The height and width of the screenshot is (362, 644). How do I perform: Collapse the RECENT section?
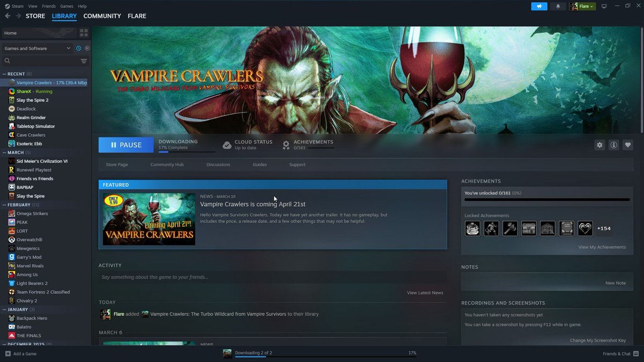pyautogui.click(x=4, y=74)
